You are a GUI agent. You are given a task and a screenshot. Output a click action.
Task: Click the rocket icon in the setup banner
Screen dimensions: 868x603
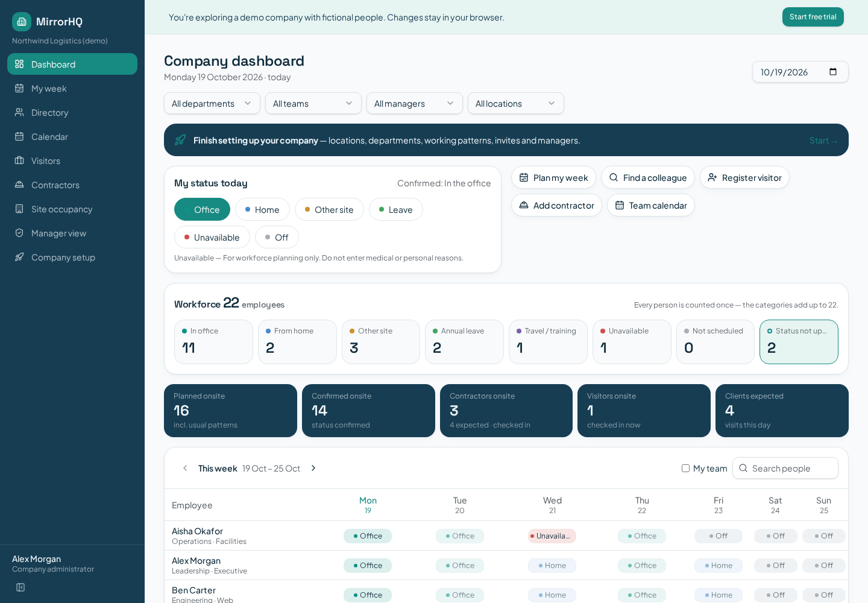pyautogui.click(x=180, y=140)
